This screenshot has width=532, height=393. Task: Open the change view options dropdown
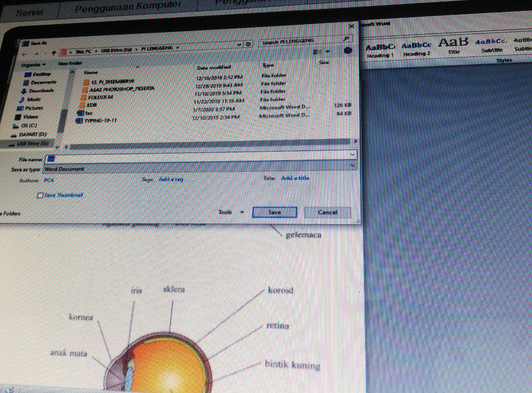pyautogui.click(x=328, y=52)
